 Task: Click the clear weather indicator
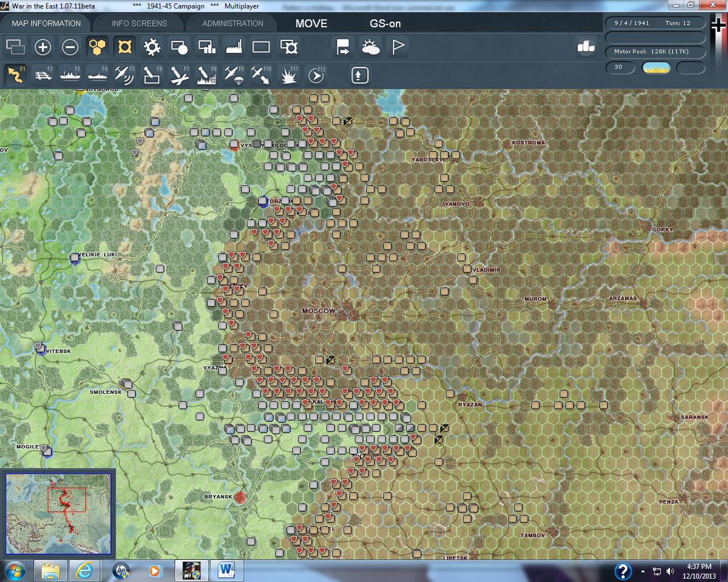[656, 68]
